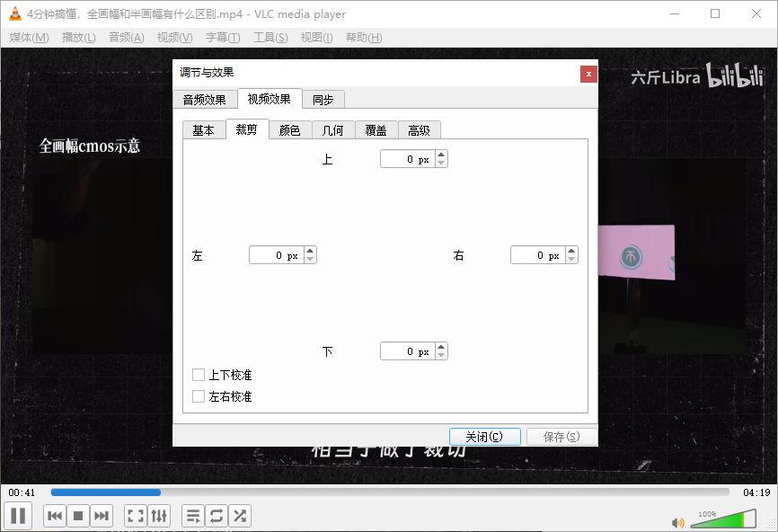Seek within the playback progress bar

[390, 492]
